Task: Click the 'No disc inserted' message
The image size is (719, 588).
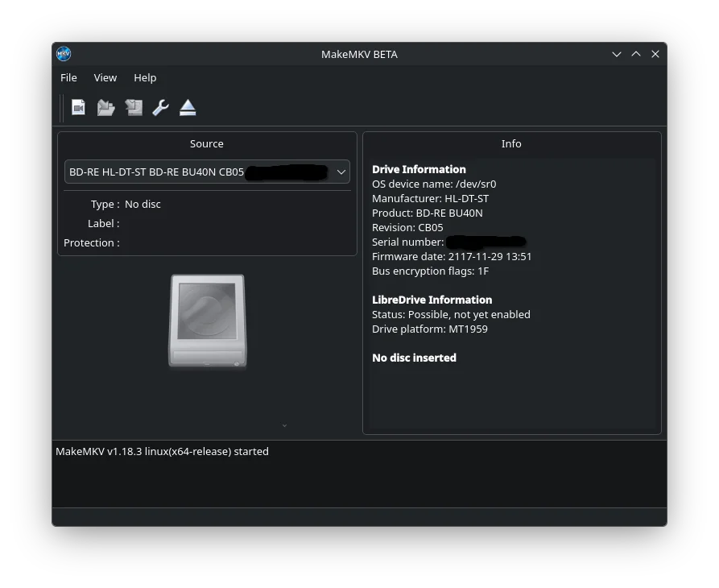Action: pos(414,358)
